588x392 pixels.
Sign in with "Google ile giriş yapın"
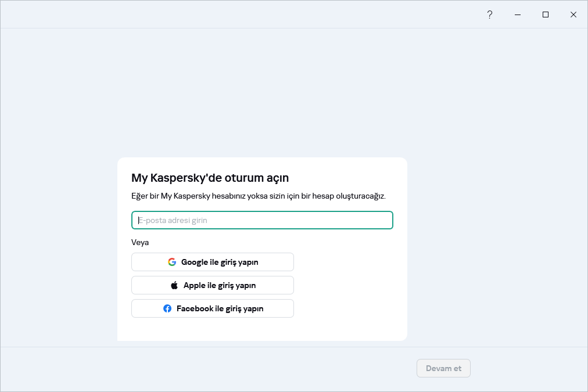pyautogui.click(x=213, y=262)
